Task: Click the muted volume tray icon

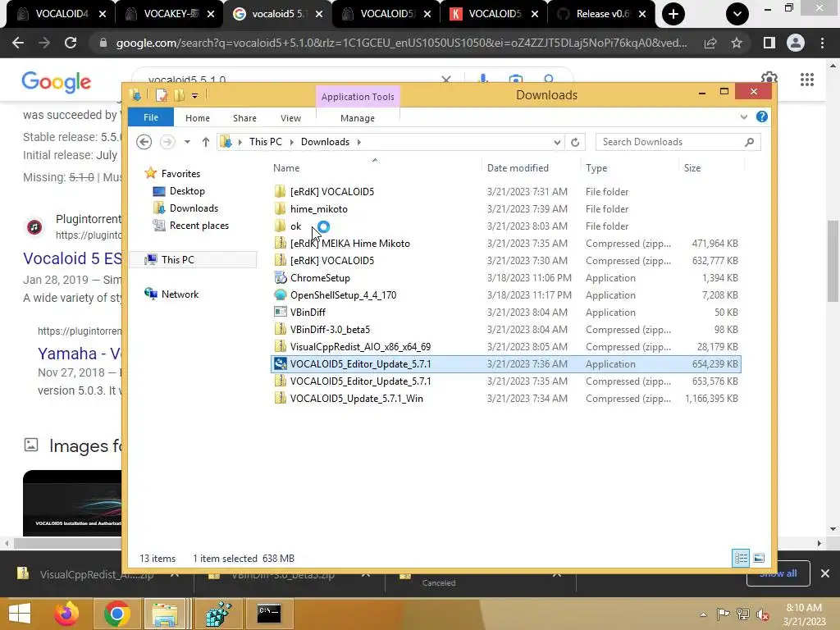Action: coord(762,614)
